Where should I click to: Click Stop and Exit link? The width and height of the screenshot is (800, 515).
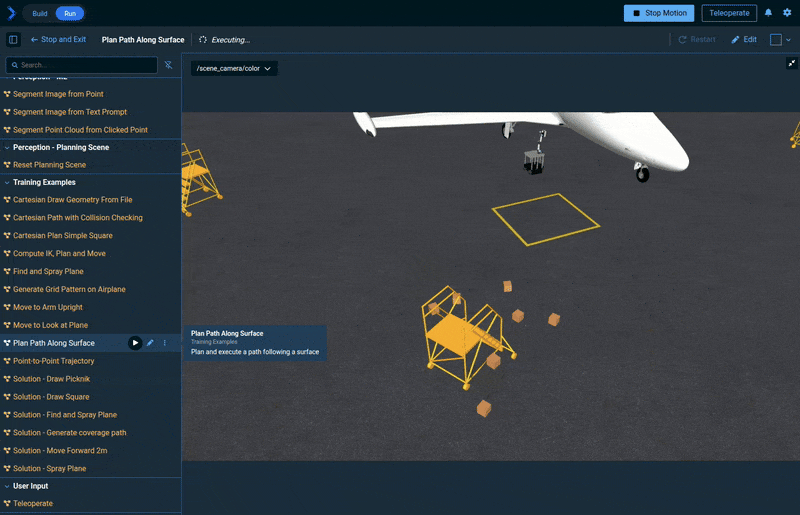58,40
